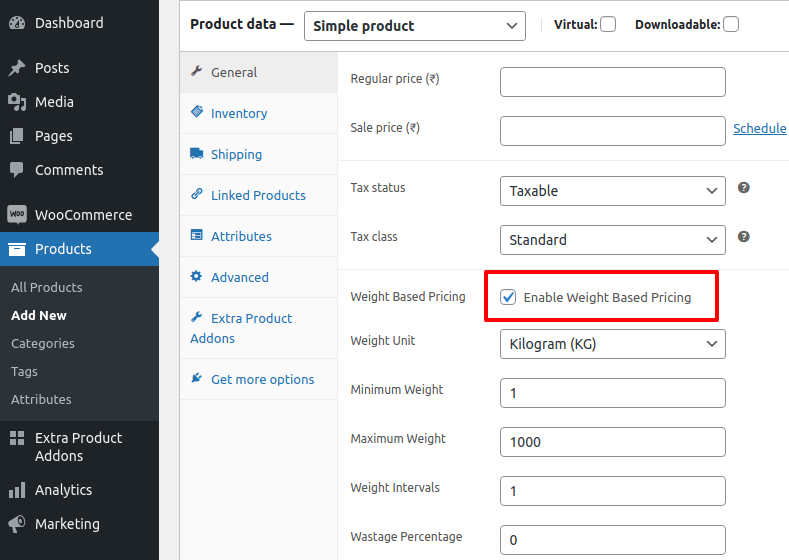Switch to the Shipping tab
Image resolution: width=789 pixels, height=560 pixels.
coord(259,154)
